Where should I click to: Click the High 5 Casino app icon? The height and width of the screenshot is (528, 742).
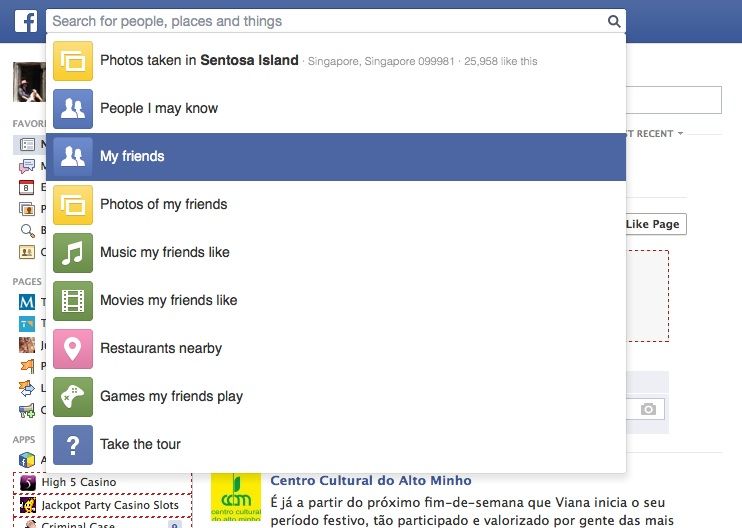click(x=28, y=483)
